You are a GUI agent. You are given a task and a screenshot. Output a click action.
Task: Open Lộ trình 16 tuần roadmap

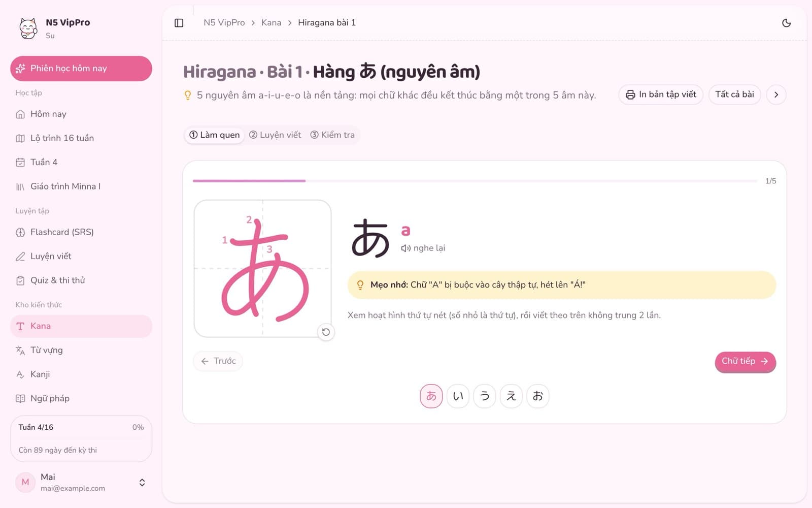81,138
